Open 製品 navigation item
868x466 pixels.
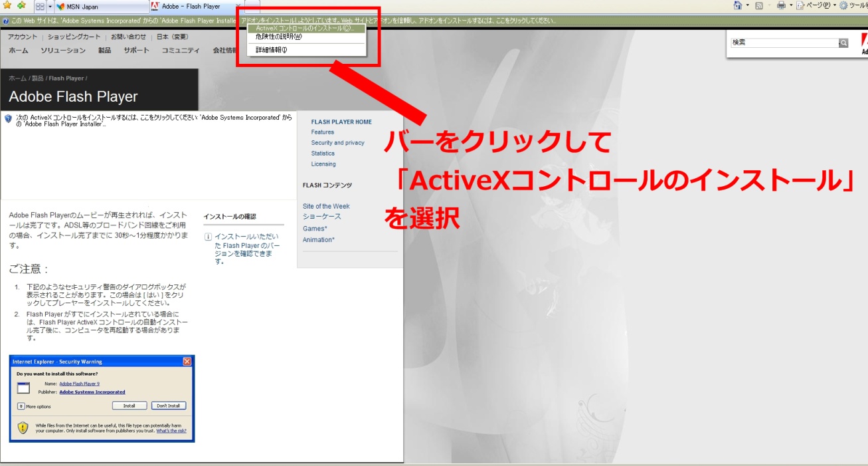pyautogui.click(x=104, y=51)
